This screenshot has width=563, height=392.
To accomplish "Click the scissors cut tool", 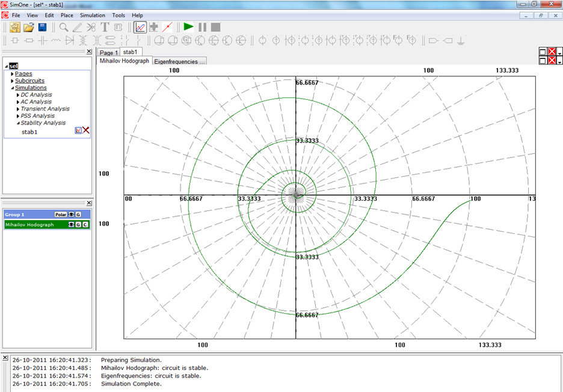I will [91, 27].
